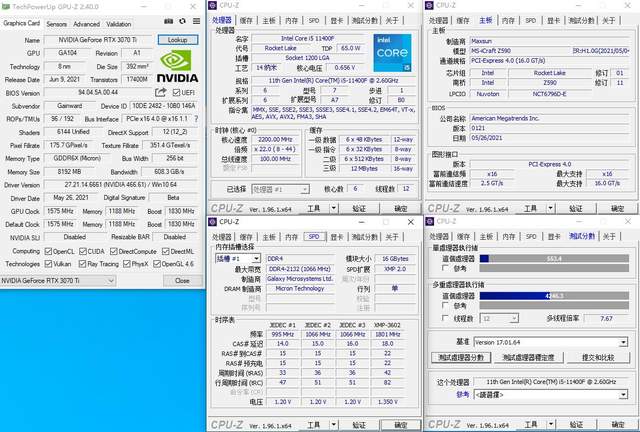Click the single-thread reference empty bar
Viewport: 640px width, 432px height.
pos(554,268)
